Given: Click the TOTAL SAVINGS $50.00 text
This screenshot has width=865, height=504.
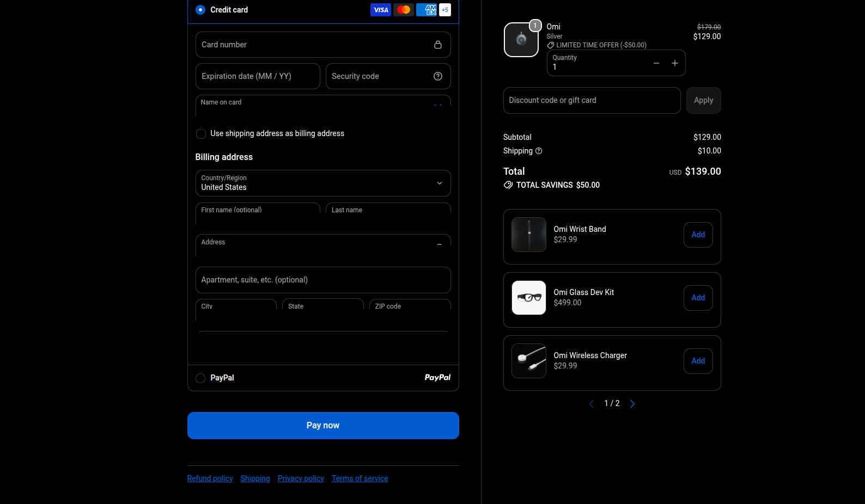Looking at the screenshot, I should [558, 185].
